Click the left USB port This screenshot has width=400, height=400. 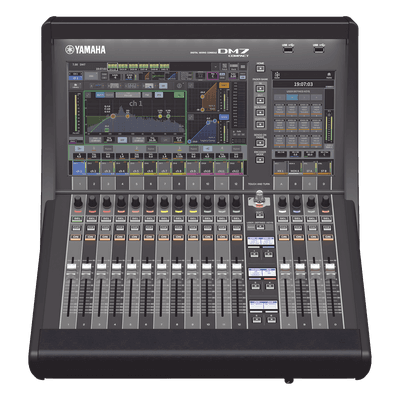click(x=288, y=49)
